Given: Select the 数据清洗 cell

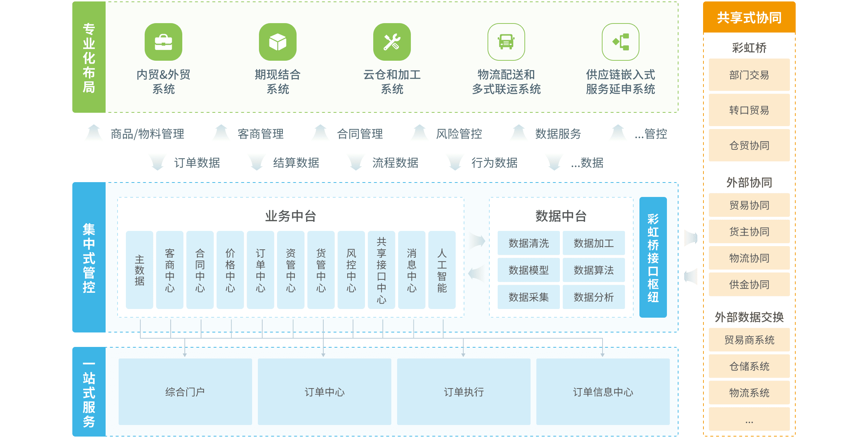Looking at the screenshot, I should (x=528, y=243).
